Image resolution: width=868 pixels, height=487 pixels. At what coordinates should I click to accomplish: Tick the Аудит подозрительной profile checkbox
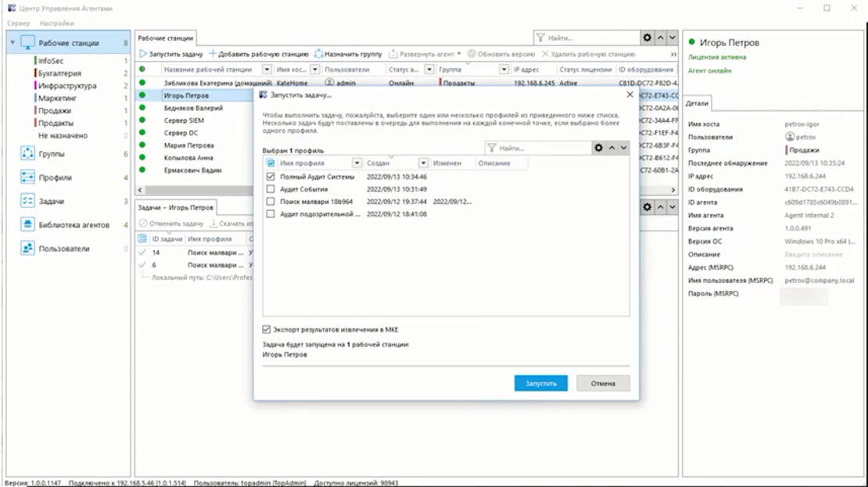pos(270,213)
